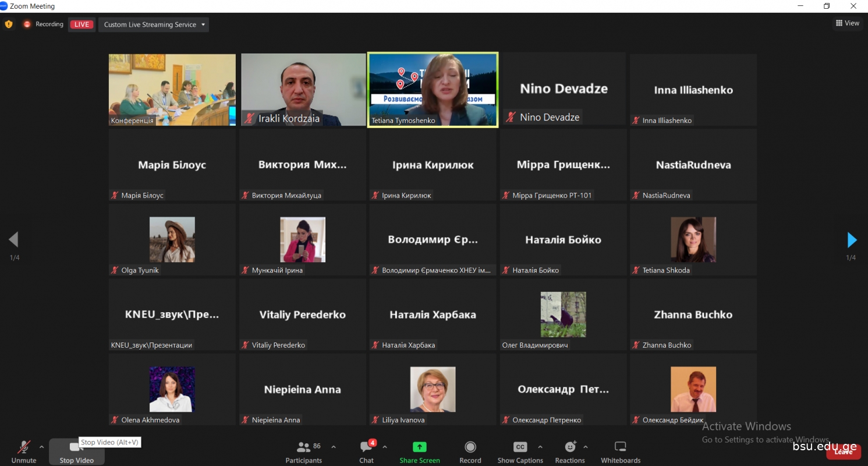Click the red LIVE indicator
Image resolution: width=868 pixels, height=466 pixels.
82,24
